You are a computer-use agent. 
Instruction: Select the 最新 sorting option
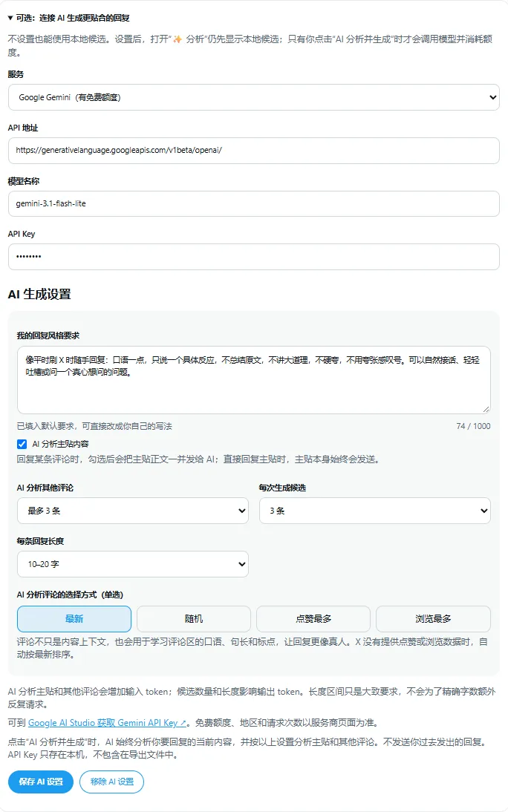(74, 619)
